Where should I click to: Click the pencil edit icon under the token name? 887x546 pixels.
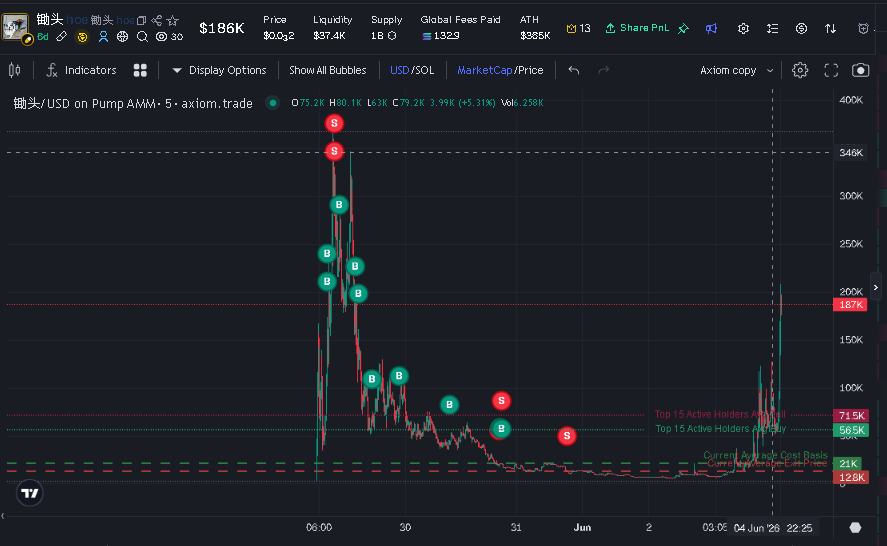click(x=62, y=37)
